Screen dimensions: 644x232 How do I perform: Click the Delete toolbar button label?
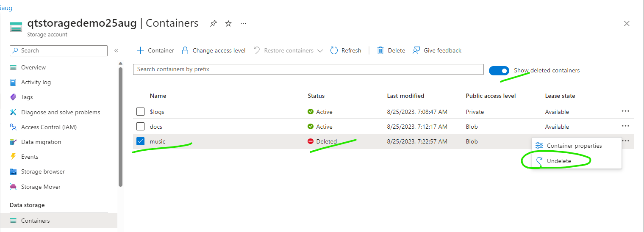tap(397, 50)
